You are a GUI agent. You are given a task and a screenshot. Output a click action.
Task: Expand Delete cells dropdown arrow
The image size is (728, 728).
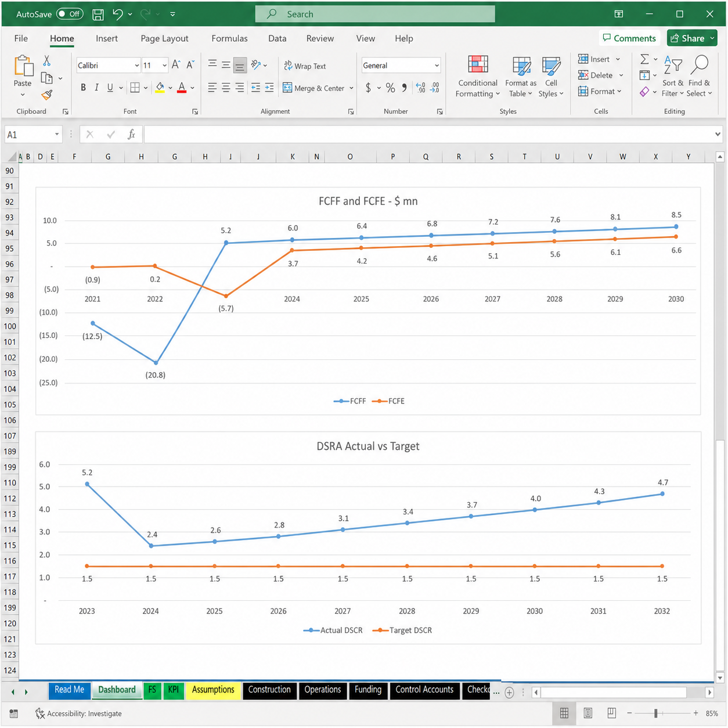tap(621, 75)
